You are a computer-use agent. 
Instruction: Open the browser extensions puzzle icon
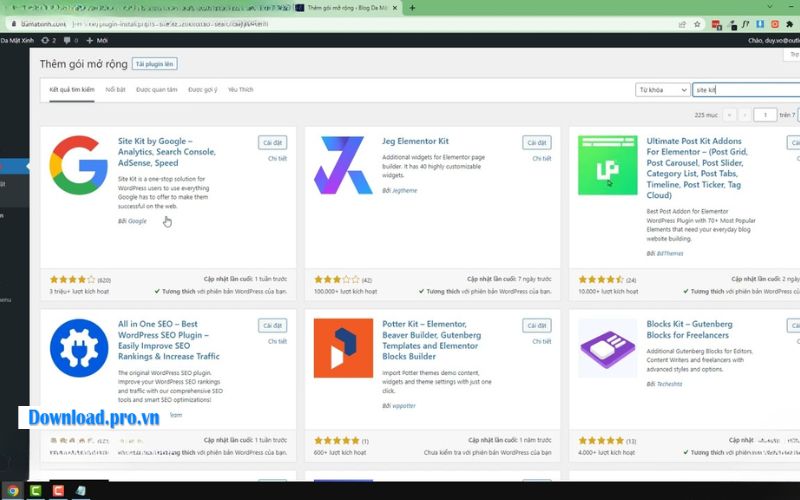click(x=789, y=24)
